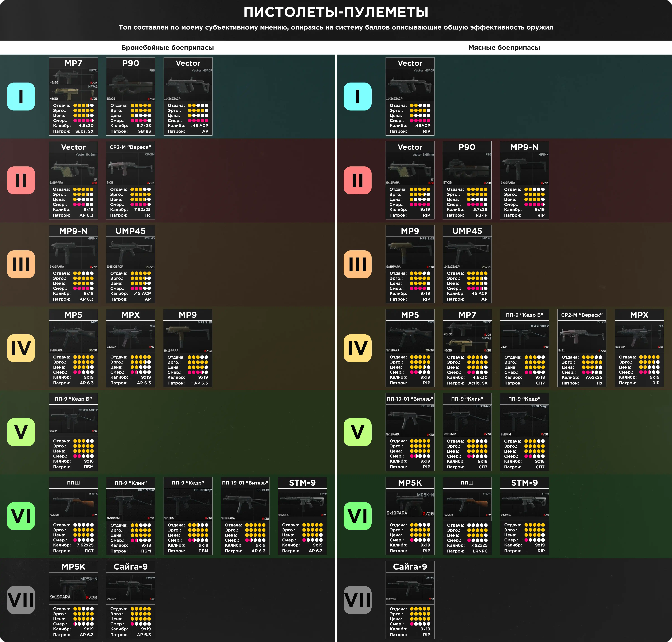Viewport: 672px width, 642px height.
Task: Click the "LRNPC" ammo value
Action: (x=480, y=551)
